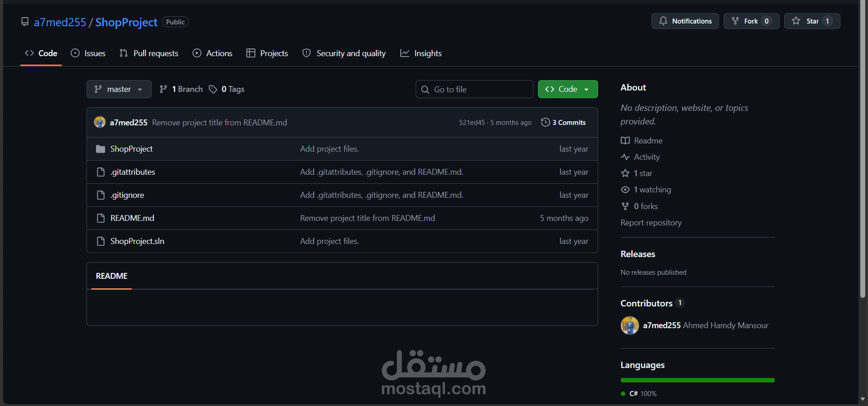Open the 0 Tags link
Screen dimensions: 868x406
226,89
